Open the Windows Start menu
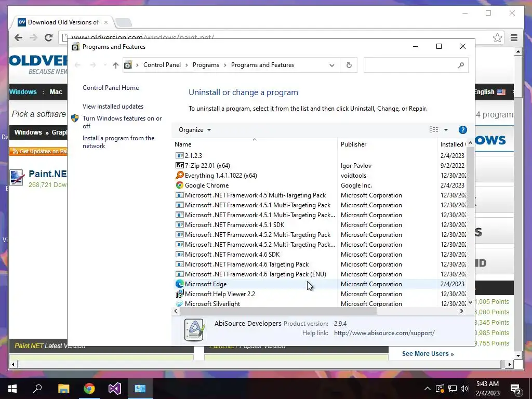Screen dimensions: 532x399 [x=12, y=389]
